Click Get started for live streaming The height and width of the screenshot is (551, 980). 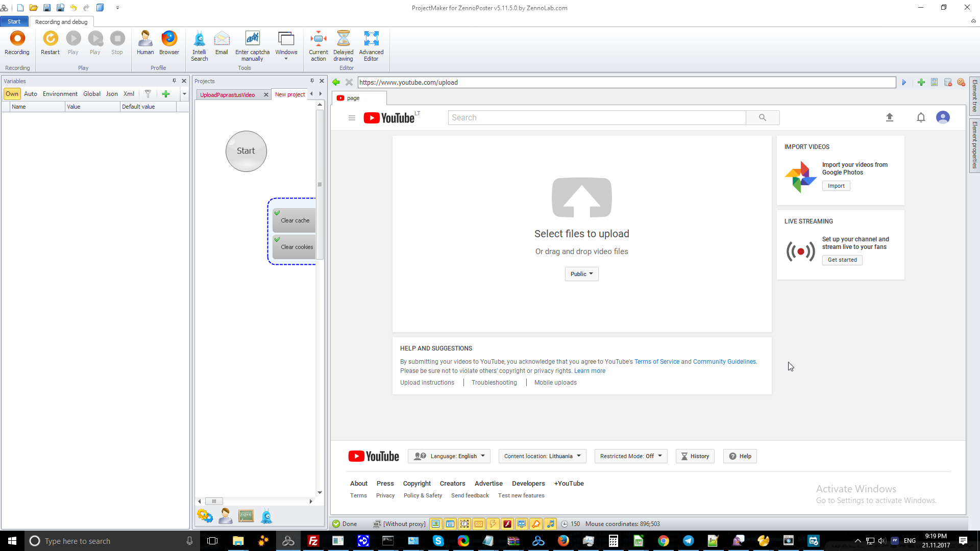pos(842,260)
